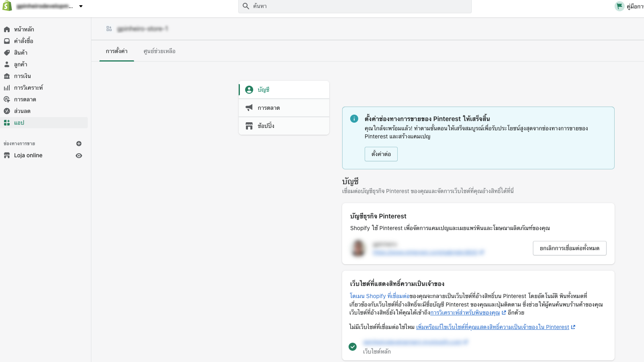The image size is (644, 362).
Task: Click ลูกค้า text in sidebar
Action: click(x=21, y=64)
